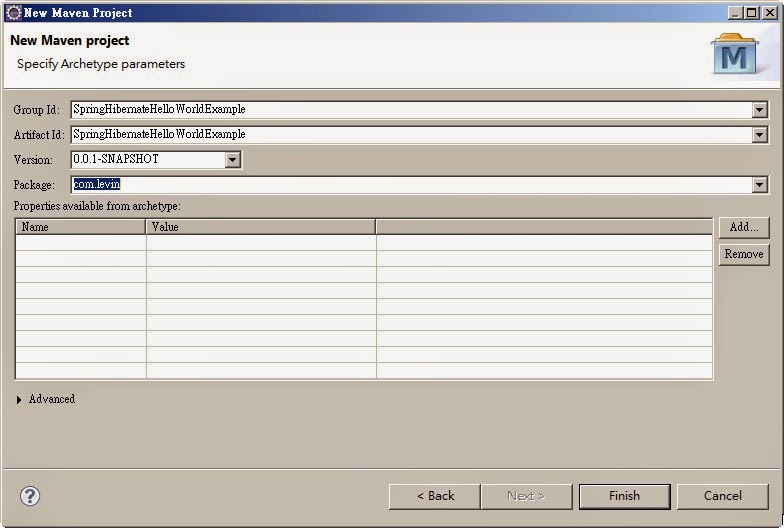Click into the Group Id text field

[411, 110]
